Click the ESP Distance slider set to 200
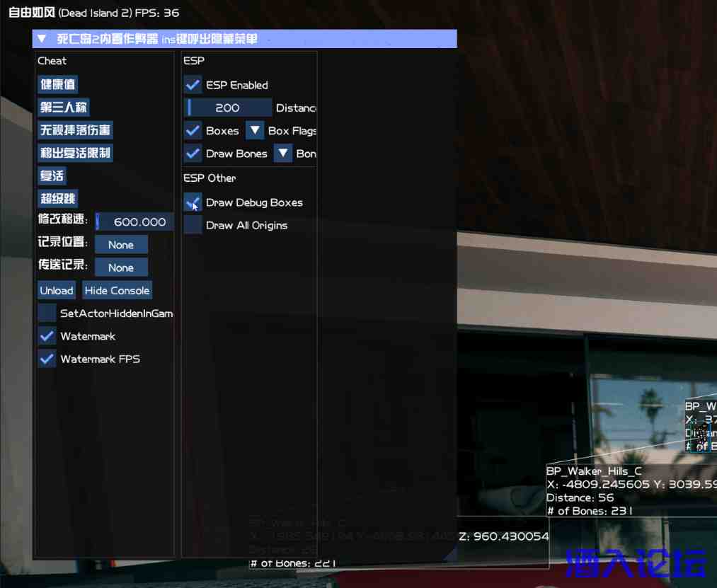This screenshot has width=717, height=588. 228,108
